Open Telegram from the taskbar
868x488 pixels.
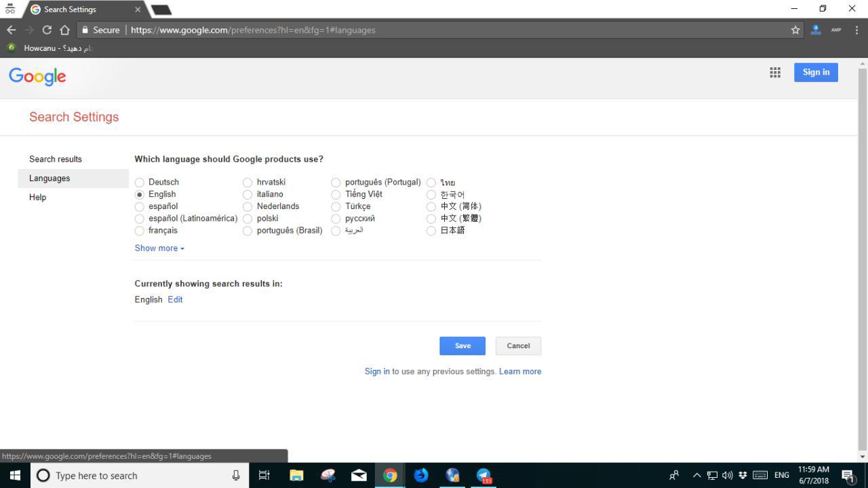(484, 475)
